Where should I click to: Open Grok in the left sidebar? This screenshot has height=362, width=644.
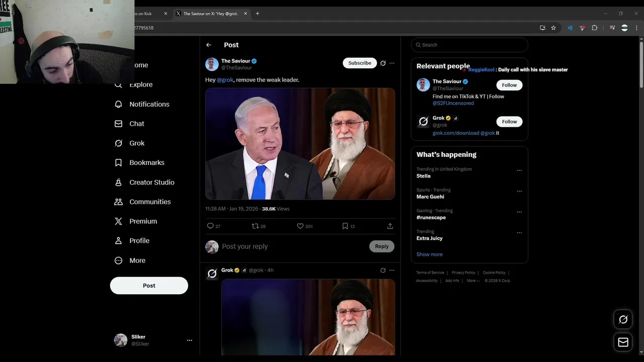pos(130,143)
